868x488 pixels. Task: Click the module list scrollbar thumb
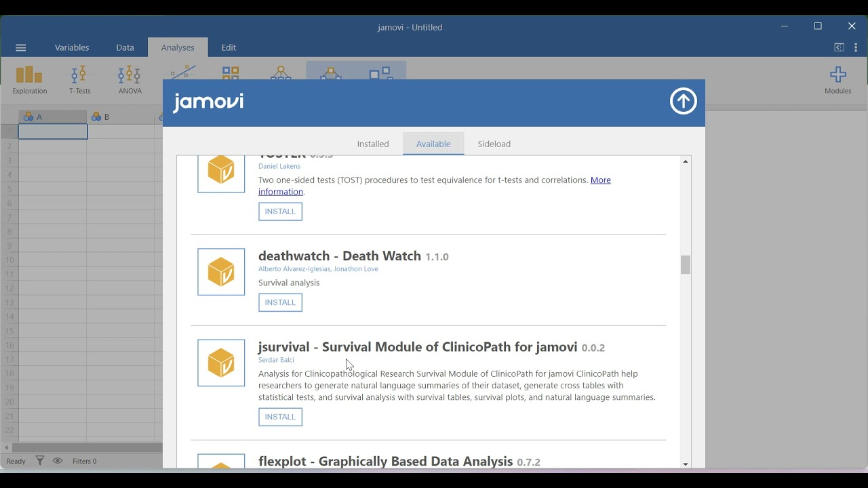(x=686, y=265)
